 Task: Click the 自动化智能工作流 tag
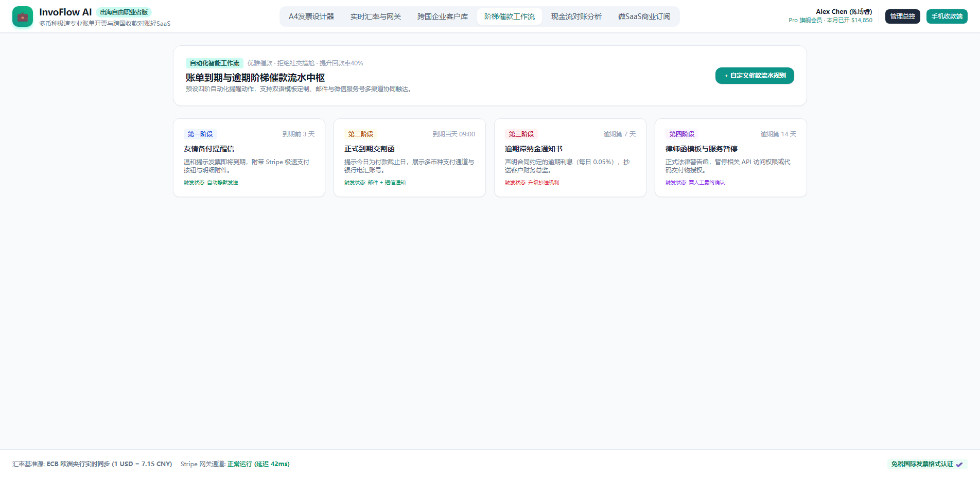pos(215,63)
